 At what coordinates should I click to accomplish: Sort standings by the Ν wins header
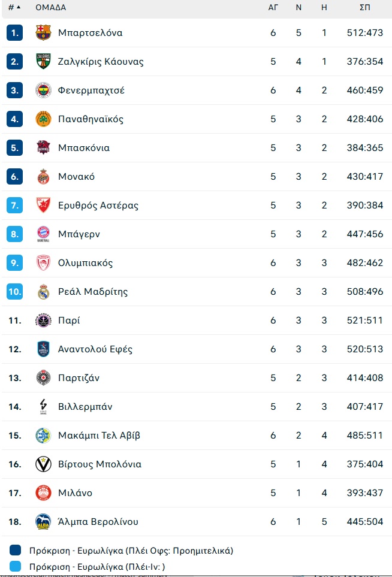coord(298,7)
